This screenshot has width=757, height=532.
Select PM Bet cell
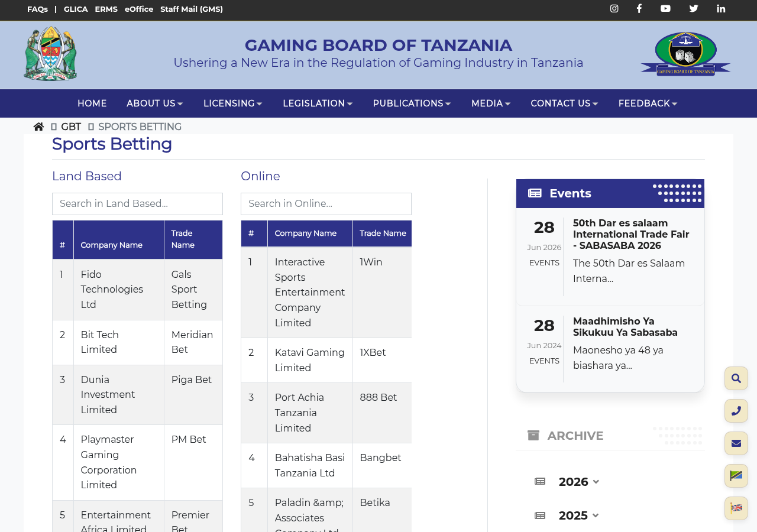pyautogui.click(x=193, y=462)
